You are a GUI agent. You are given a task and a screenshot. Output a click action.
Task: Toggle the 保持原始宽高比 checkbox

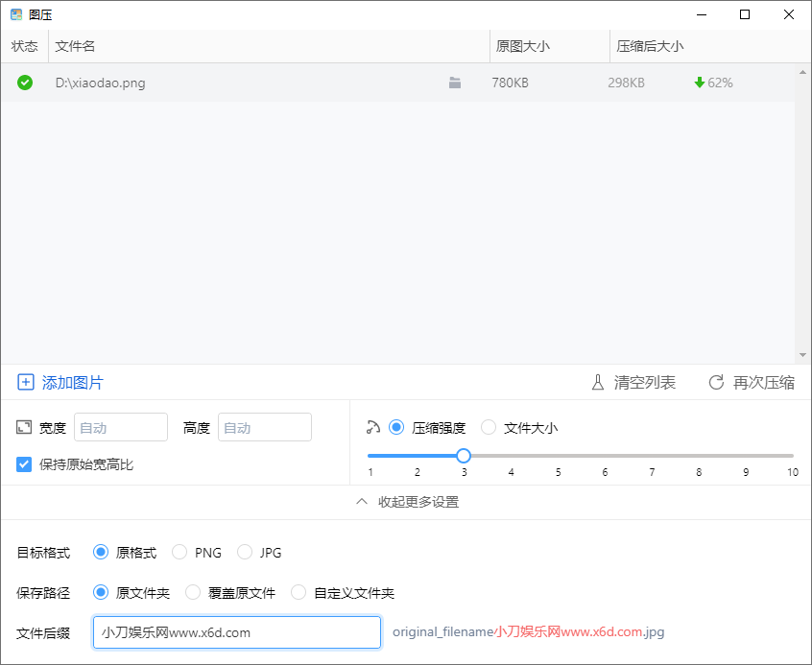[25, 464]
